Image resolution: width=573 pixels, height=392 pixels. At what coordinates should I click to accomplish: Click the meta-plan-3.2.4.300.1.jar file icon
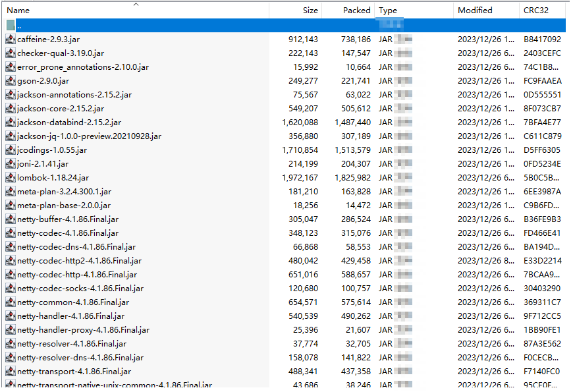click(10, 192)
